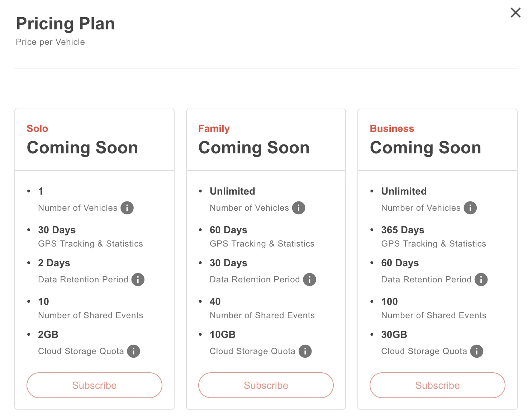
Task: Click info icon for Family Number of Vehicles
Action: click(299, 208)
